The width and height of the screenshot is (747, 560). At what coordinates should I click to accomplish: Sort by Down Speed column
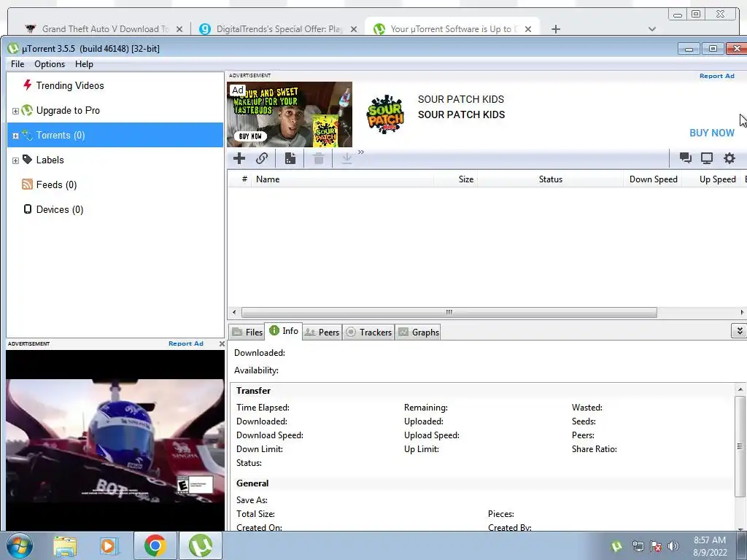click(x=653, y=179)
